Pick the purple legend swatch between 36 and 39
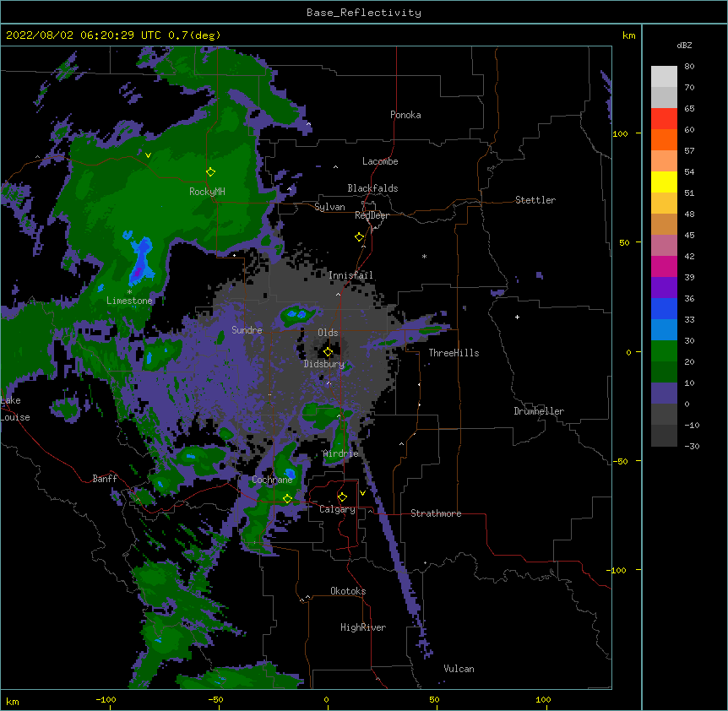 coord(664,287)
